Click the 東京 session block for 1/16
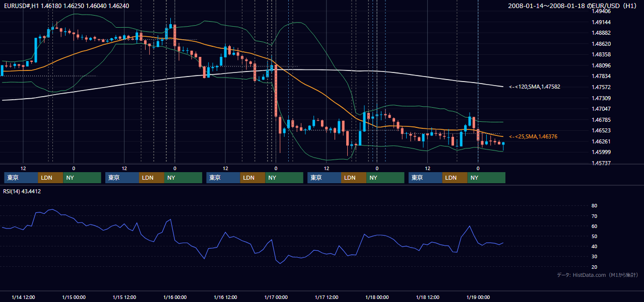This screenshot has height=302, width=644. [224, 178]
